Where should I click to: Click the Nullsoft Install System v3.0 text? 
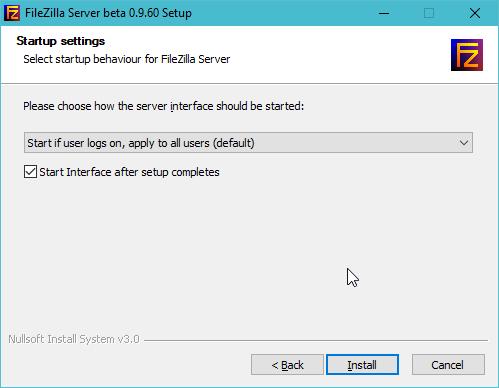[74, 339]
